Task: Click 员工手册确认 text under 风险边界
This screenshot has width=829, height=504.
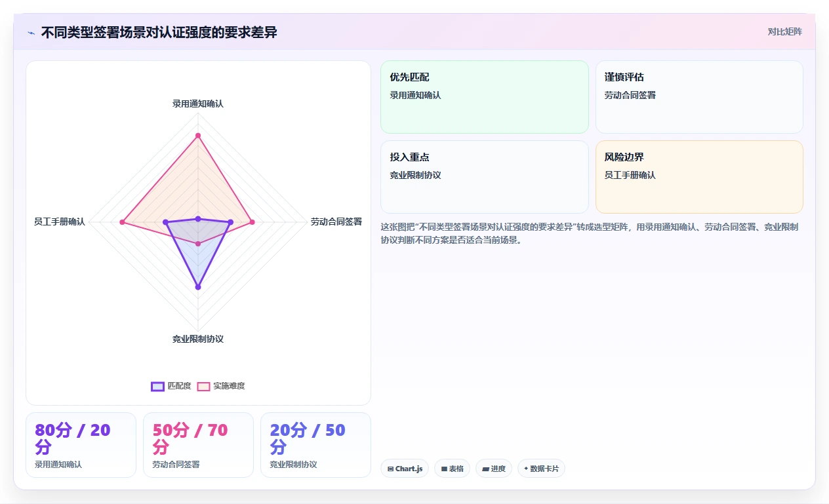Action: click(x=630, y=175)
